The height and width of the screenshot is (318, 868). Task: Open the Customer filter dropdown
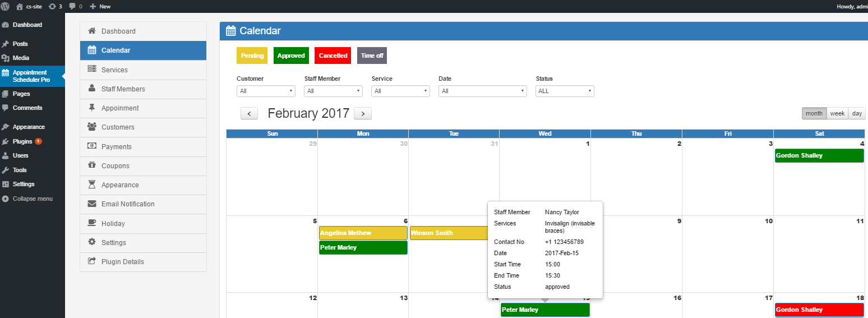pyautogui.click(x=266, y=91)
